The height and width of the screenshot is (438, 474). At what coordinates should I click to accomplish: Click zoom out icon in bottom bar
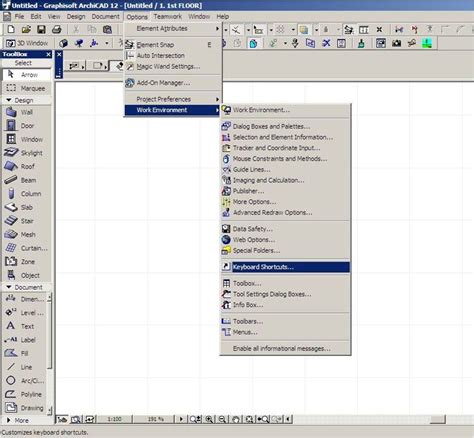coord(222,419)
